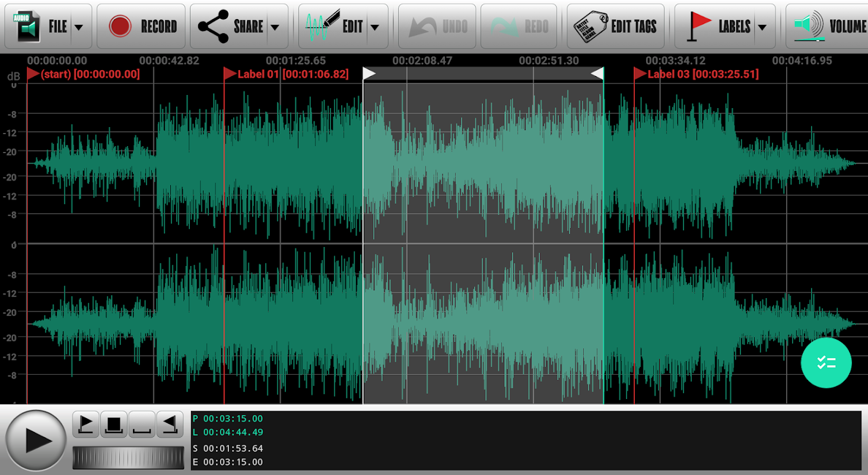Click the play selection bracket button
The height and width of the screenshot is (475, 868).
142,424
